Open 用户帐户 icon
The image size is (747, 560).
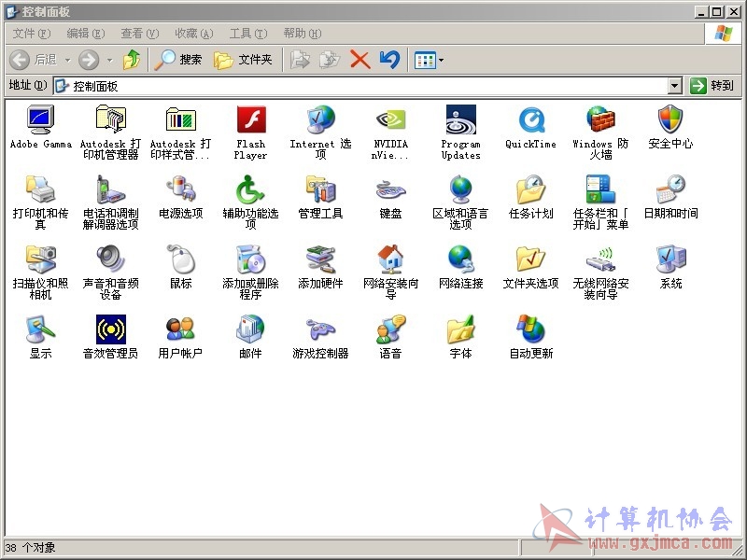(x=180, y=329)
